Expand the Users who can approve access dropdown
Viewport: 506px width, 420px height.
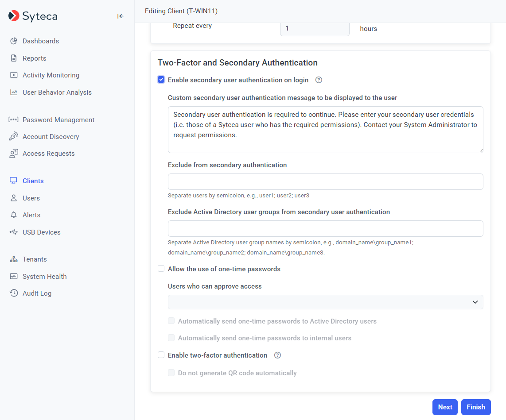tap(325, 302)
